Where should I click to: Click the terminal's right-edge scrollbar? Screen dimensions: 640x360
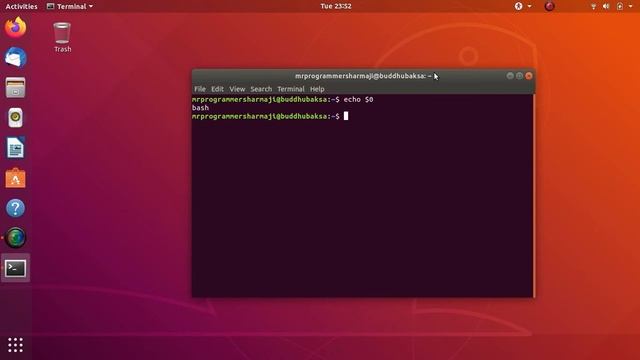pos(533,196)
